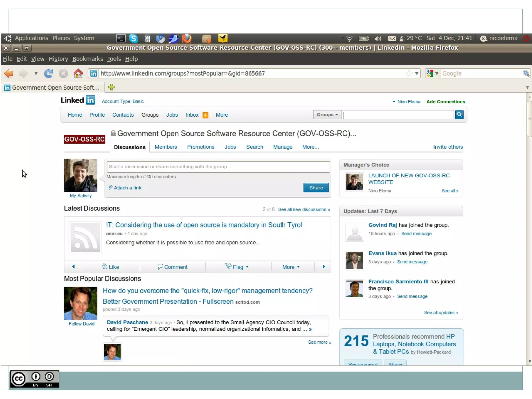Click the blue Share button
The image size is (532, 399).
[x=316, y=188]
